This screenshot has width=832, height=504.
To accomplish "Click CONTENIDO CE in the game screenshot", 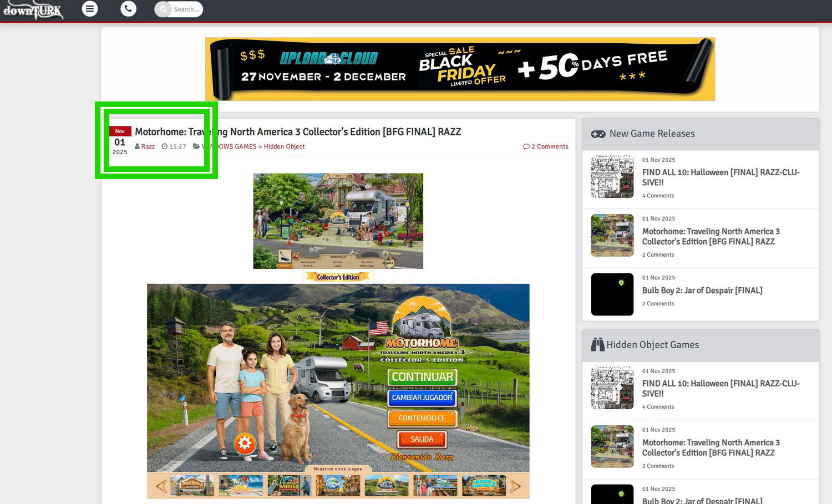I will 422,418.
